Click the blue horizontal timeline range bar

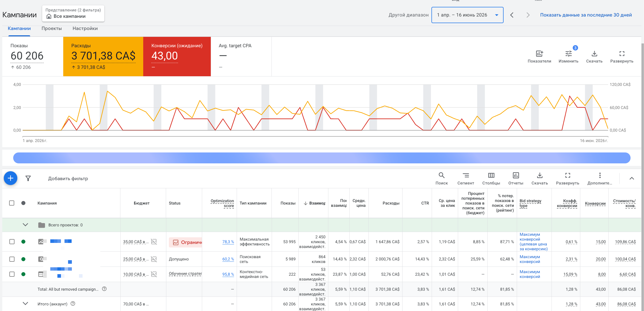[322, 158]
